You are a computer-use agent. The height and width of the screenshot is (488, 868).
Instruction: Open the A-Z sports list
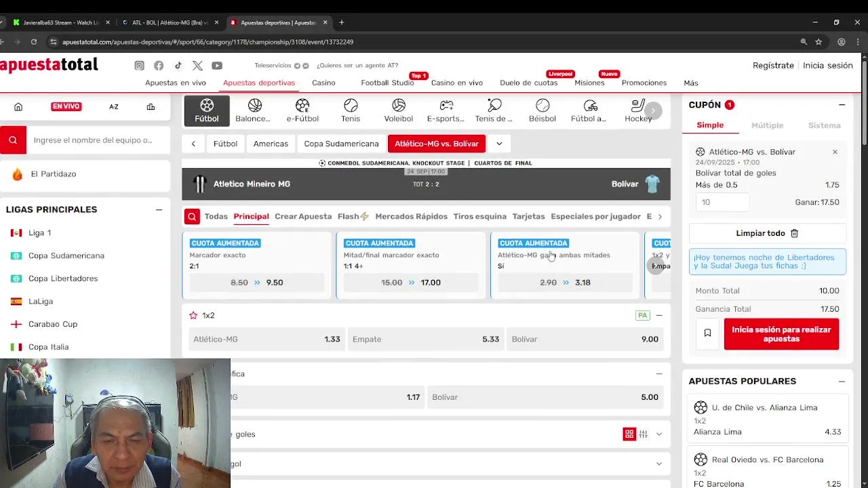pos(114,106)
